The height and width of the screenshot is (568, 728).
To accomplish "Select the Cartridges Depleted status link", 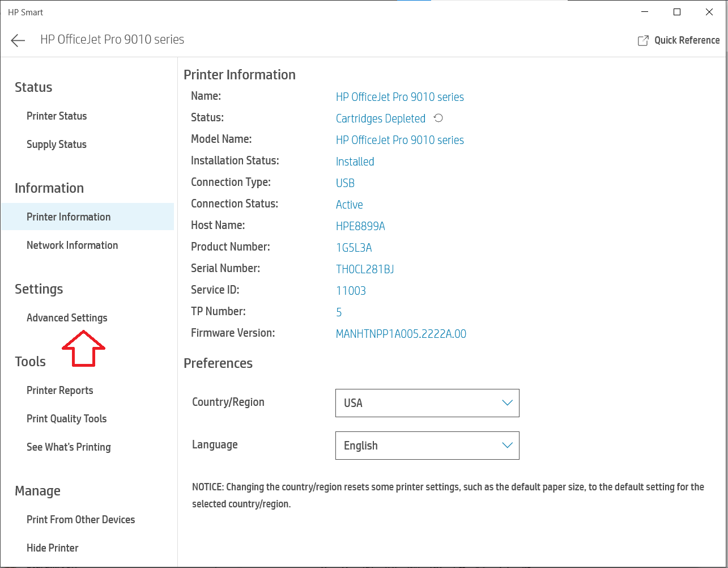I will (381, 118).
